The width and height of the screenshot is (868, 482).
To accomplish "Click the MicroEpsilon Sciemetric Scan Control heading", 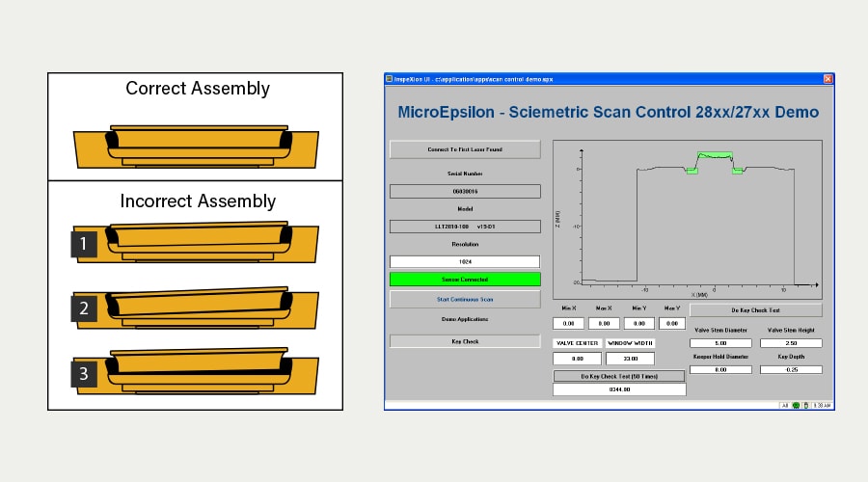I will pyautogui.click(x=609, y=113).
